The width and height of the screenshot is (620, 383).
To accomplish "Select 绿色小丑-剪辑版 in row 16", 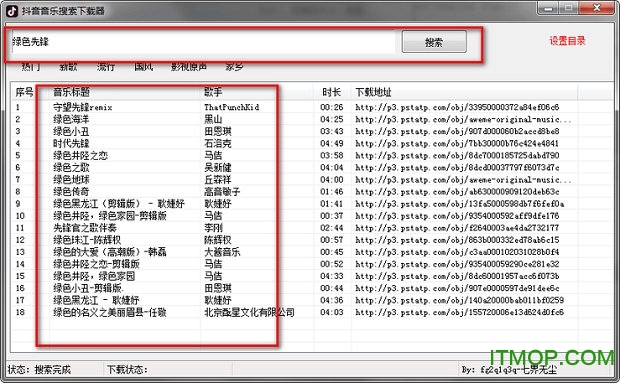I will click(x=88, y=288).
